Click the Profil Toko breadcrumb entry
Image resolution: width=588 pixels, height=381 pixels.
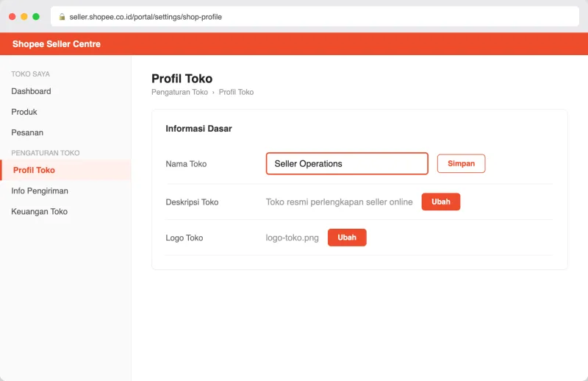[236, 92]
